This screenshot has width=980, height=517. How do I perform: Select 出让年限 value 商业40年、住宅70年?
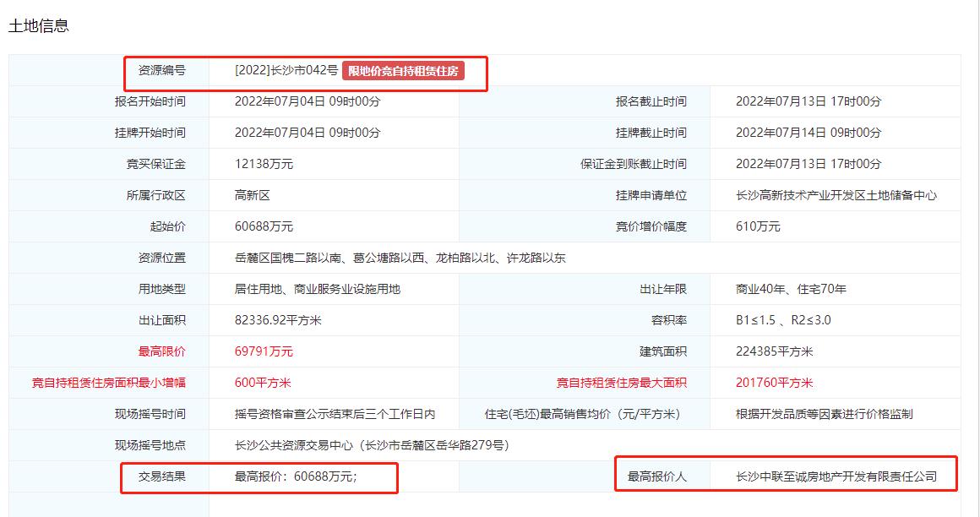click(x=791, y=289)
